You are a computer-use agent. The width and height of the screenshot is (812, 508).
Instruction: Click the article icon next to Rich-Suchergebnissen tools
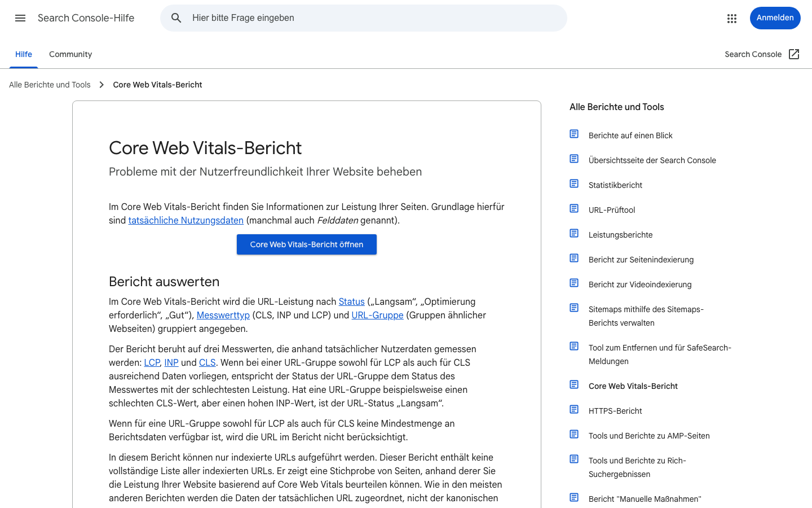[x=574, y=459]
